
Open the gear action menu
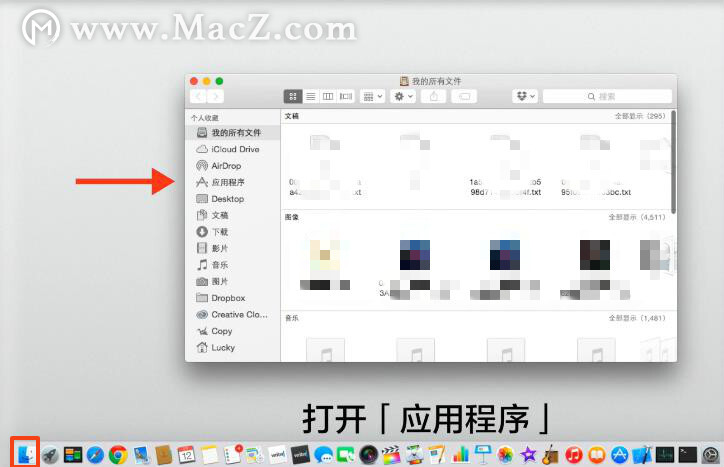[x=403, y=97]
